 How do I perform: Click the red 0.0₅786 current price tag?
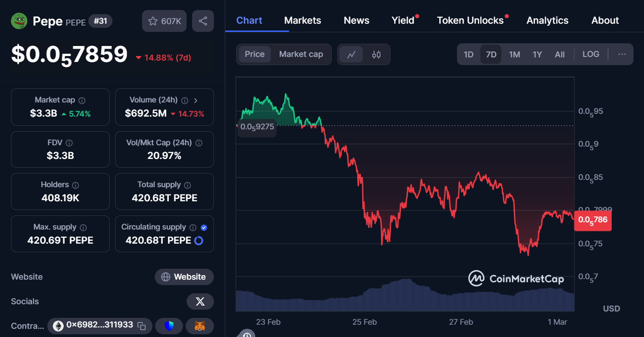click(593, 220)
